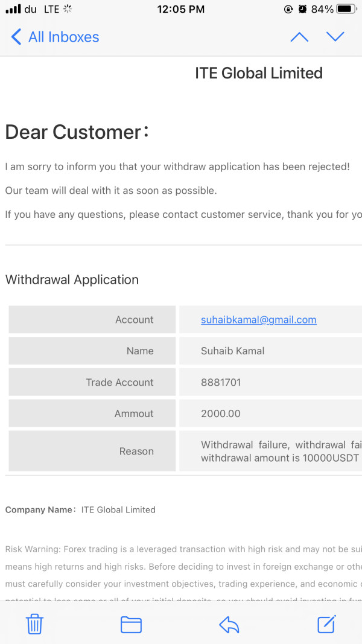Tap the ITE Global Limited header title
Viewport: 362px width, 644px height.
click(x=259, y=73)
